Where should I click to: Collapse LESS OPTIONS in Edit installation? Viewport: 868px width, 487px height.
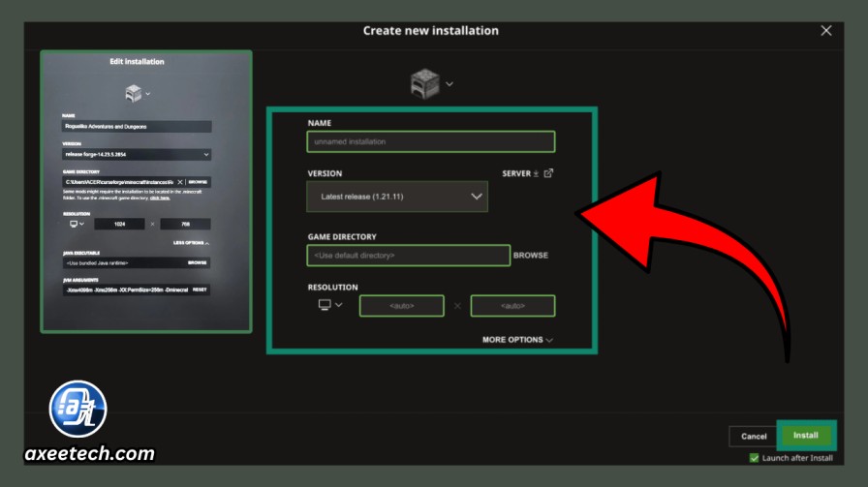tap(191, 243)
